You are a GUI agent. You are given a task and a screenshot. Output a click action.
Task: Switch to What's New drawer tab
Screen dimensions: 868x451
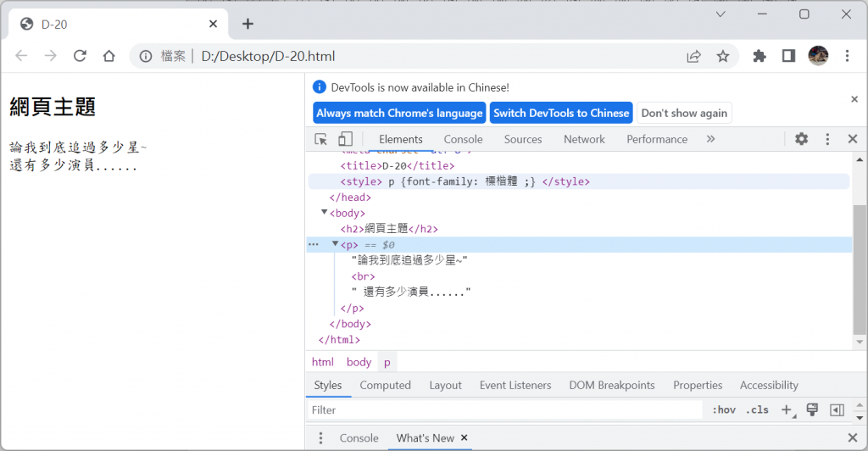click(x=426, y=438)
